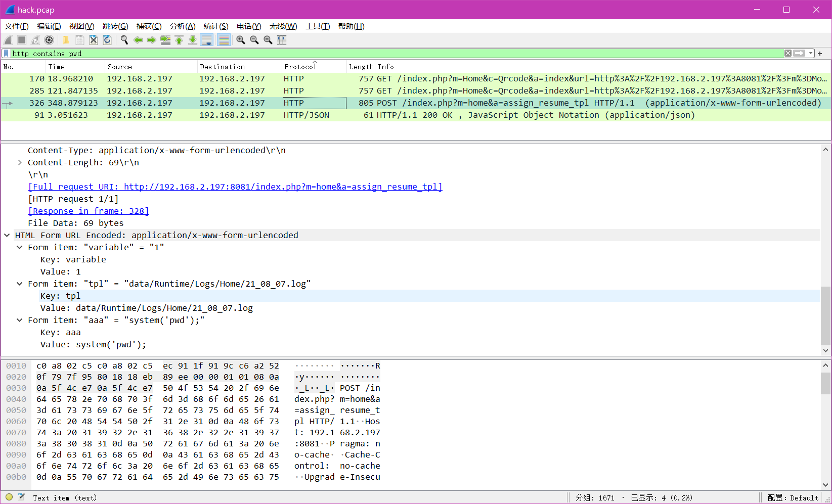This screenshot has height=504, width=832.
Task: Click the Stop capture square icon
Action: (x=22, y=40)
